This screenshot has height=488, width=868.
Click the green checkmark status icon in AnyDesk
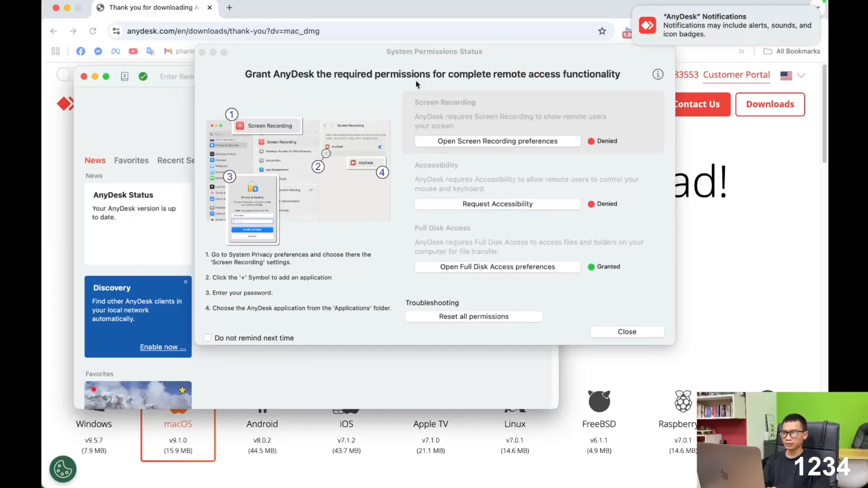(143, 76)
